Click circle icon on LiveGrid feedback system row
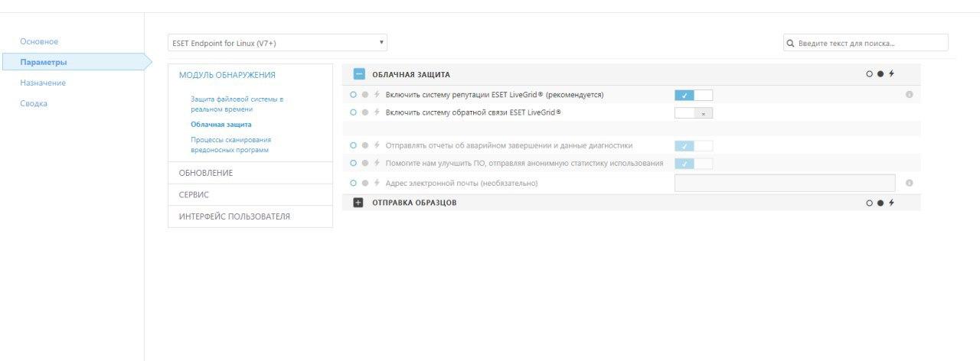Screen dimensions: 980x361 coord(353,112)
